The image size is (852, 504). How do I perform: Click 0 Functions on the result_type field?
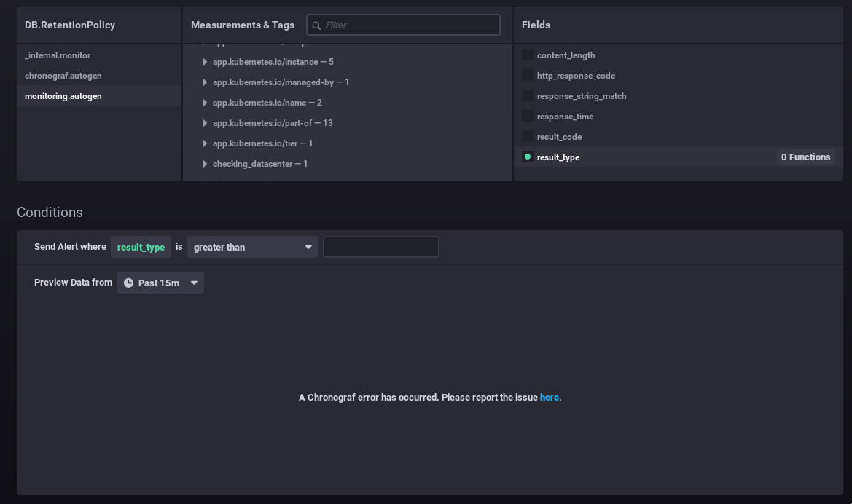click(805, 157)
